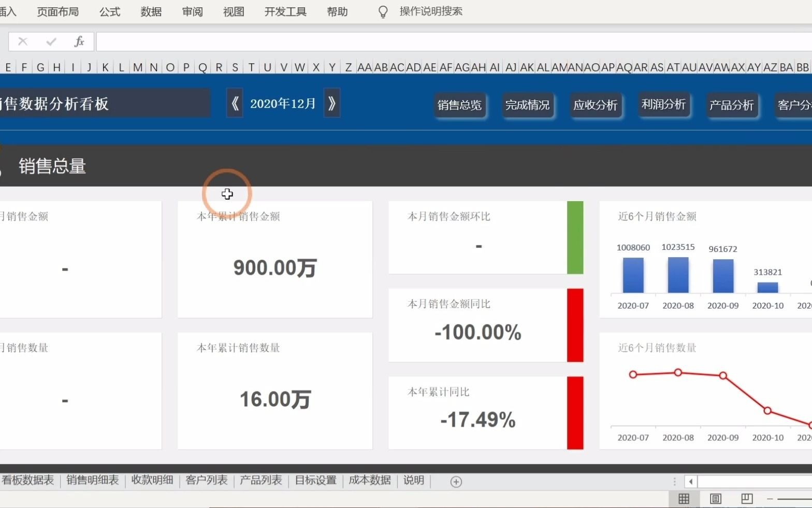Click the 1023515 data label above 2020-08 bar
The image size is (812, 508).
pos(678,247)
